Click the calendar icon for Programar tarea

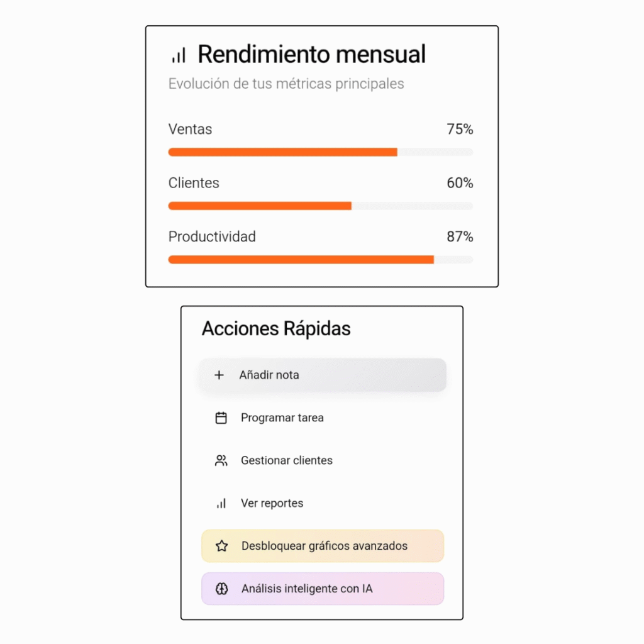221,418
